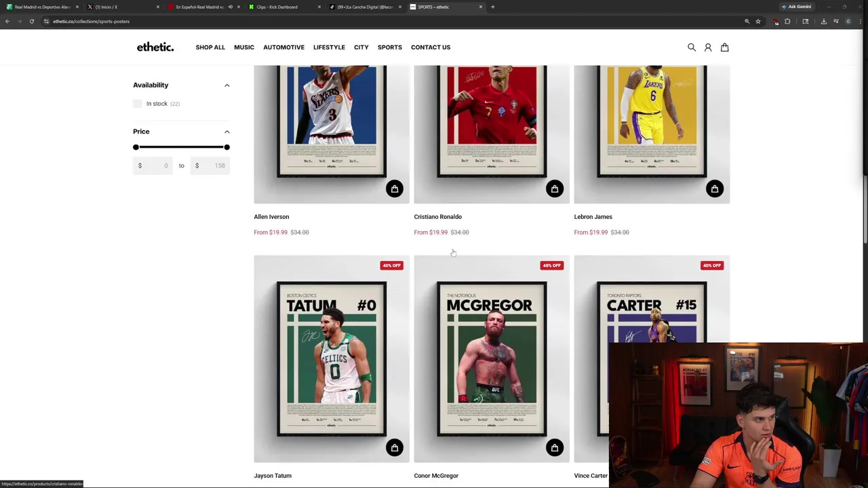The image size is (868, 488).
Task: Click the 40% OFF badge on Tatum poster
Action: point(392,265)
